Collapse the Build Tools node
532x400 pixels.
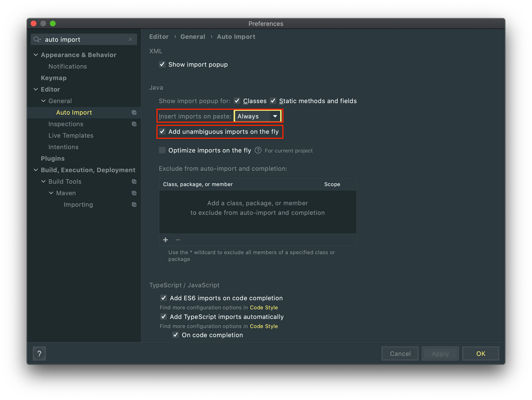point(43,182)
